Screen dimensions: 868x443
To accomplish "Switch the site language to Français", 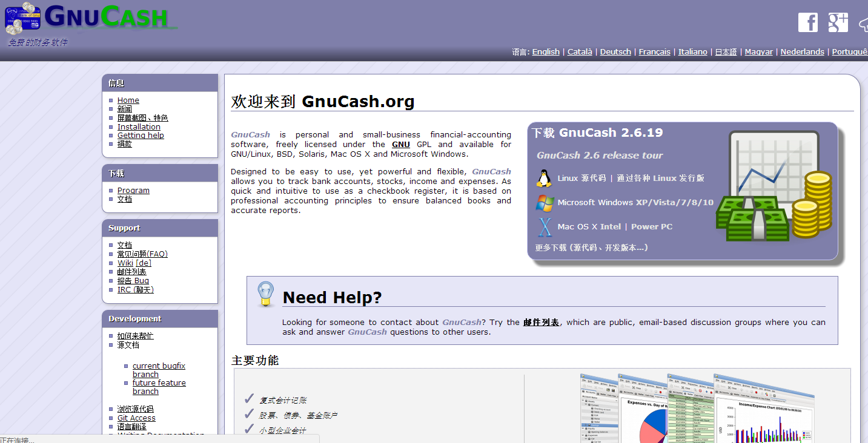I will click(x=655, y=52).
